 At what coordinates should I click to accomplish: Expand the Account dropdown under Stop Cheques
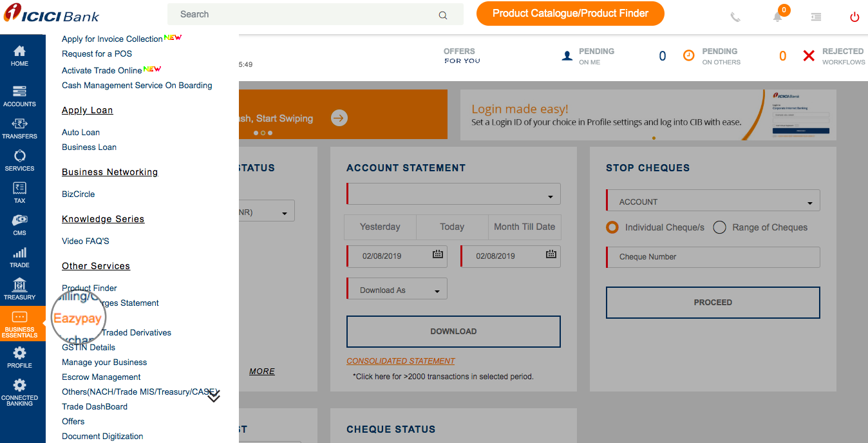pyautogui.click(x=712, y=200)
